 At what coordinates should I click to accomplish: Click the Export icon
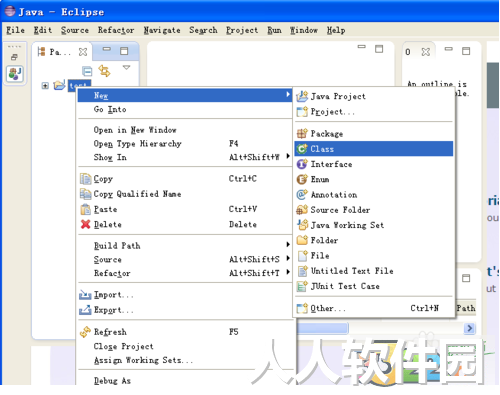(85, 310)
